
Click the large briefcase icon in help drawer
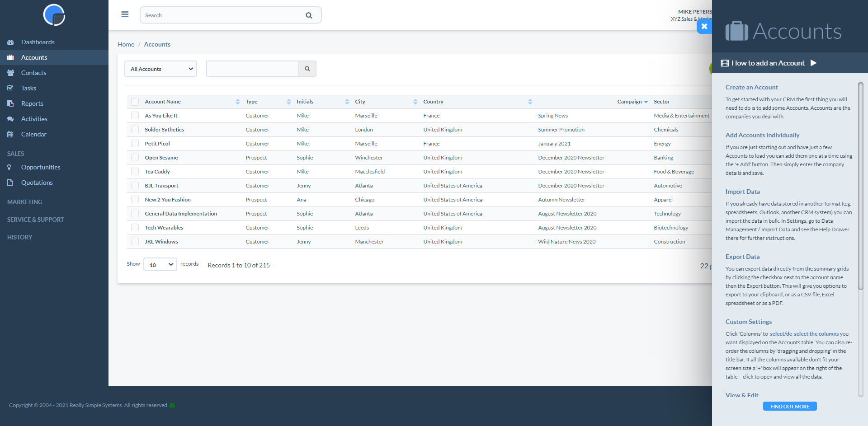pyautogui.click(x=737, y=31)
